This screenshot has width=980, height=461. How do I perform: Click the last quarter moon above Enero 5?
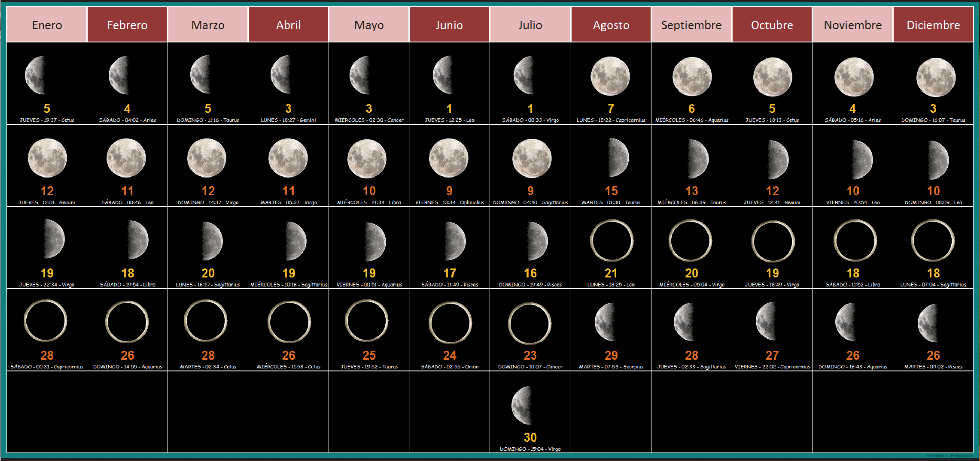36,75
